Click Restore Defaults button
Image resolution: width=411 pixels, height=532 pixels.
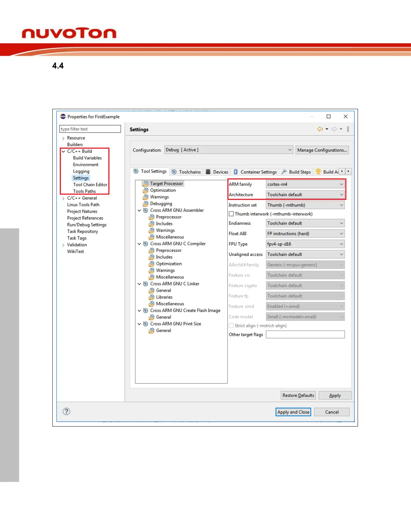click(298, 396)
